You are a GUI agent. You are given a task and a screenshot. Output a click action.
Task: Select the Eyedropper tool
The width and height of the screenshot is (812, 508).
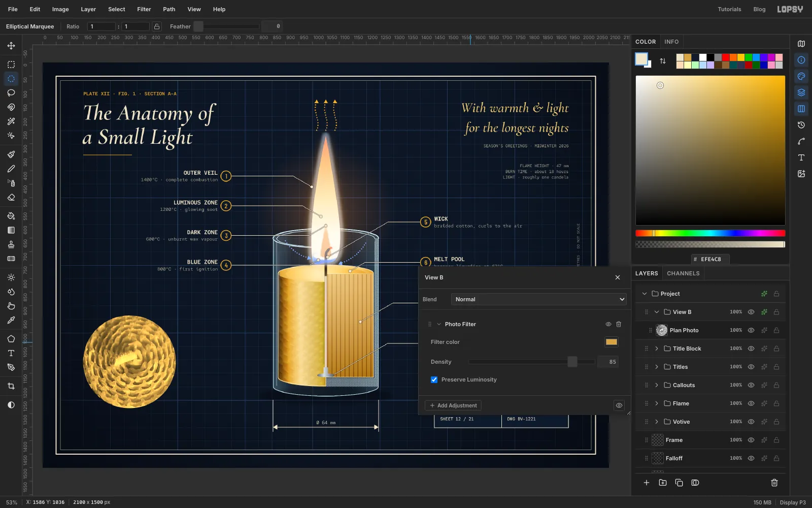coord(11,320)
